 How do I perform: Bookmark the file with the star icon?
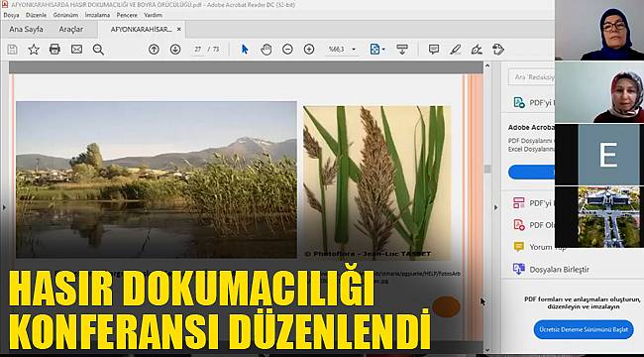(34, 50)
